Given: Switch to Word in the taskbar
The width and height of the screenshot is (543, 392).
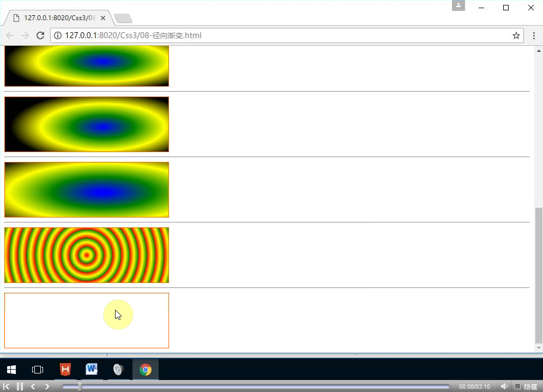Looking at the screenshot, I should tap(92, 370).
